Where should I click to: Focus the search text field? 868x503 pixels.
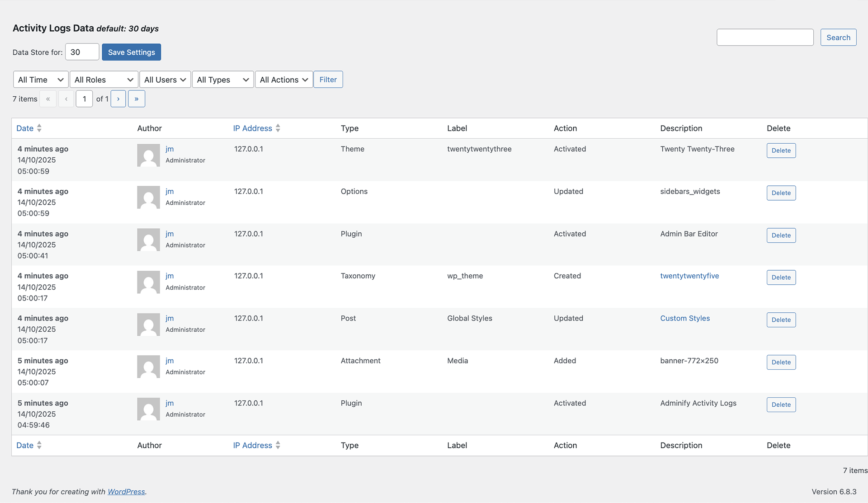click(x=765, y=38)
